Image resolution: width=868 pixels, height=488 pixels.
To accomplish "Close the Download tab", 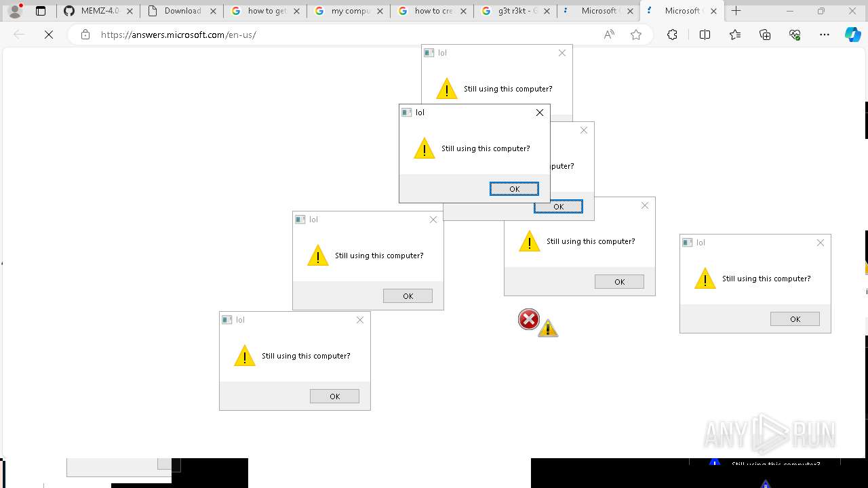I will (213, 11).
